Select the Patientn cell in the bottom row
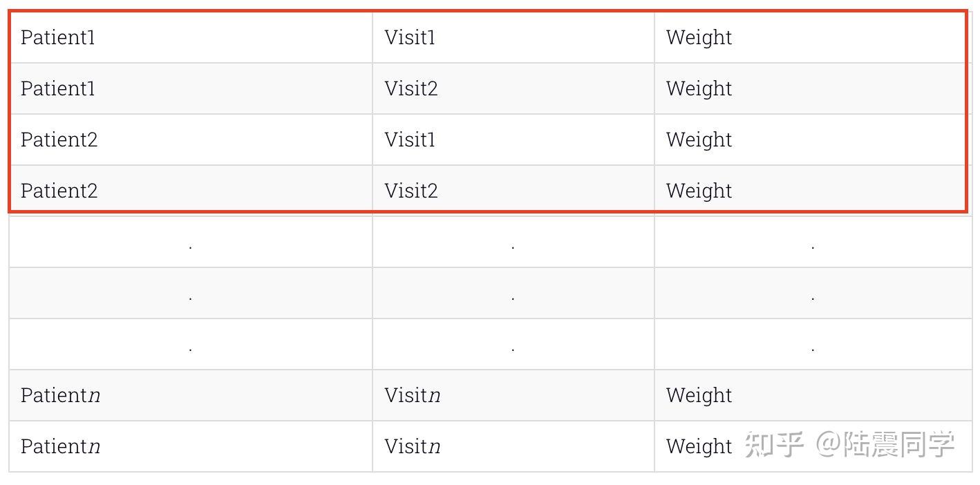 (61, 446)
